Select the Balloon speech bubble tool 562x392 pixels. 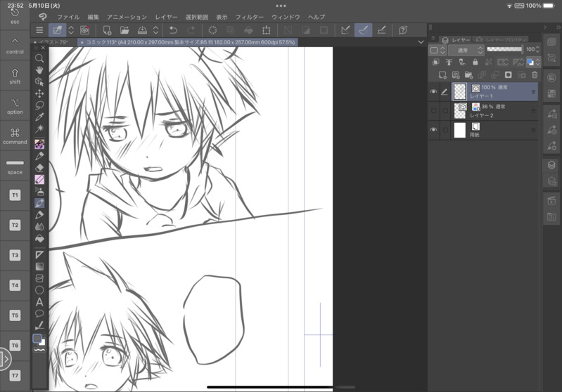click(x=39, y=313)
